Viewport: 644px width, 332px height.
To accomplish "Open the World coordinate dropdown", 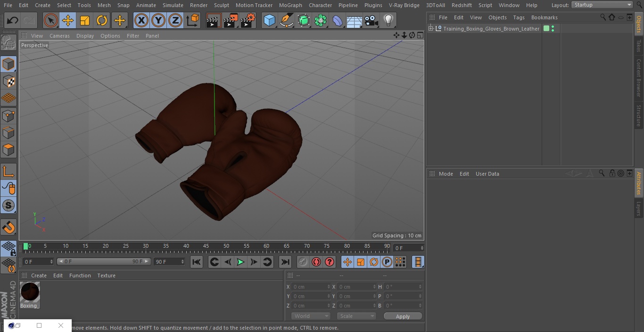I will tap(311, 316).
